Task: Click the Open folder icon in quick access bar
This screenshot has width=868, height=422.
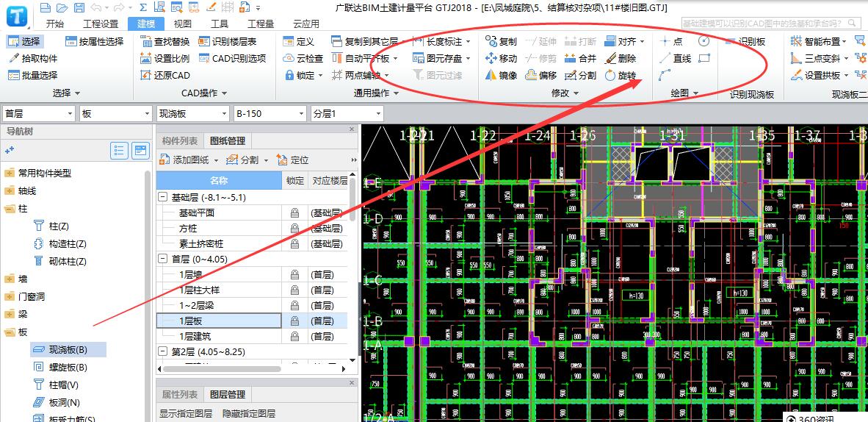Action: (x=62, y=8)
